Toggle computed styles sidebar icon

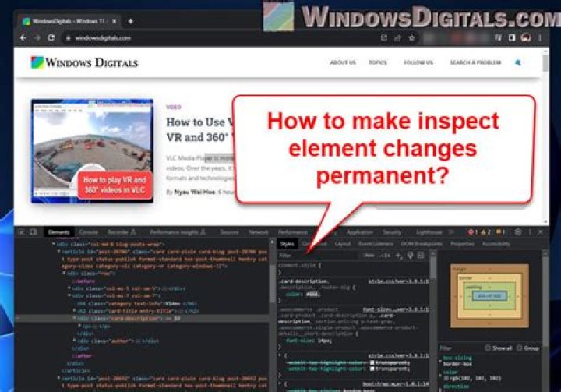421,256
